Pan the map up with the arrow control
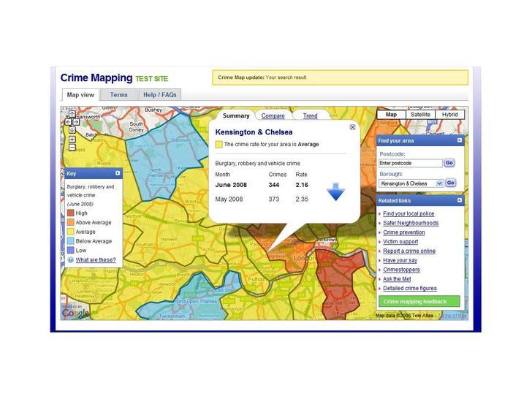Viewport: 532px width, 399px height. pyautogui.click(x=72, y=114)
